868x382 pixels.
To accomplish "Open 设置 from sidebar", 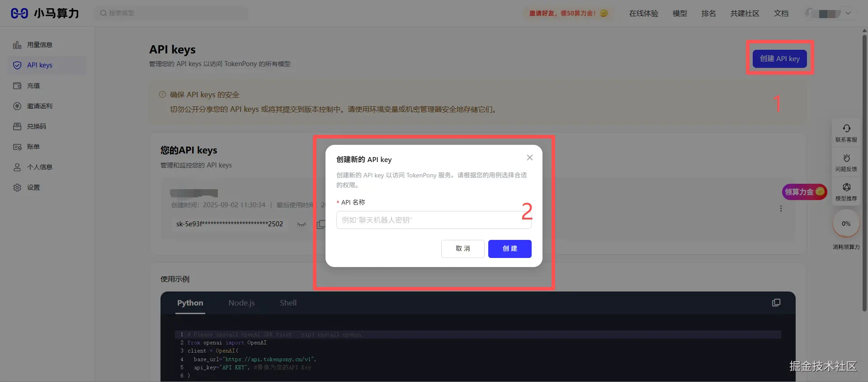I will click(47, 187).
